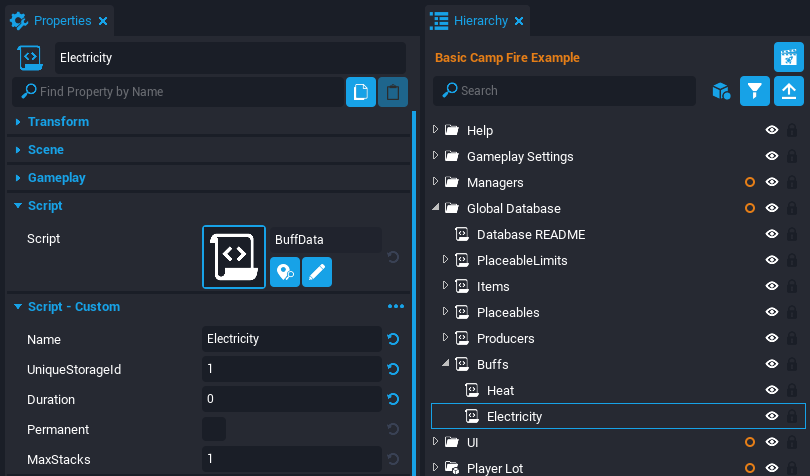Click the Find Property by Name field
The image size is (810, 476).
pyautogui.click(x=180, y=92)
